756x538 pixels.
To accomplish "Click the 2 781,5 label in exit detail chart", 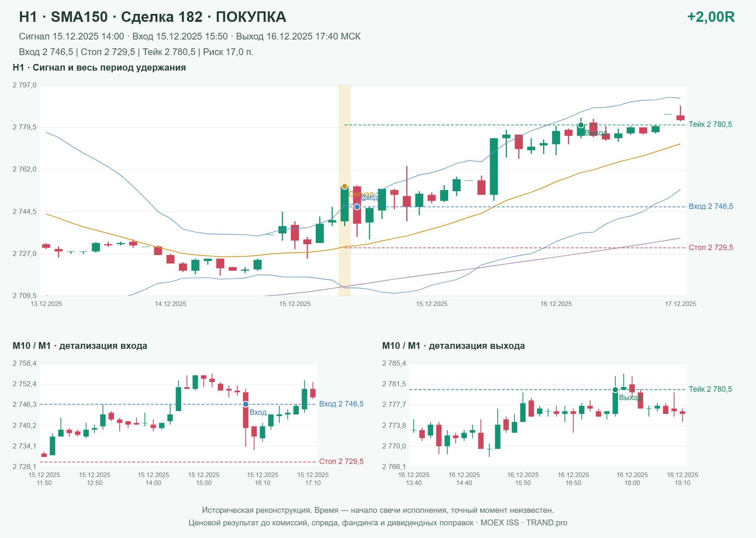I will pos(394,384).
